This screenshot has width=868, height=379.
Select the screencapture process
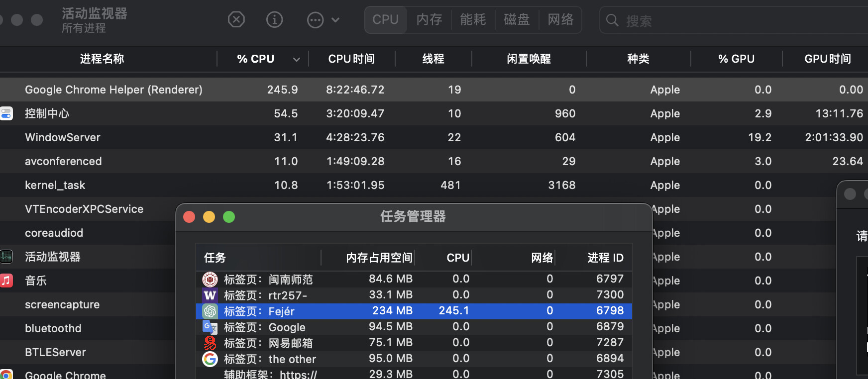[62, 304]
